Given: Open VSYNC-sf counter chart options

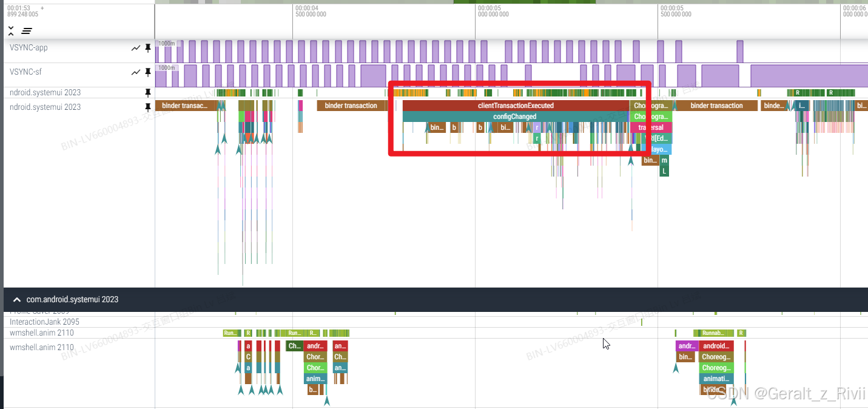Looking at the screenshot, I should 136,72.
